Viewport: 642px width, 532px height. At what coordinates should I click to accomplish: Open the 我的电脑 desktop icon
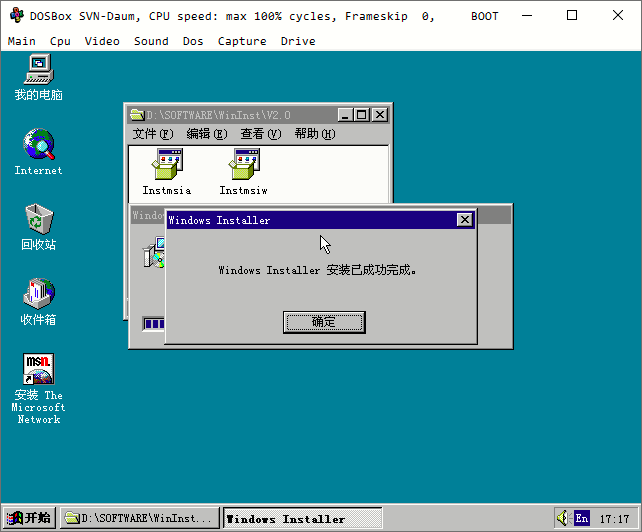[x=38, y=77]
